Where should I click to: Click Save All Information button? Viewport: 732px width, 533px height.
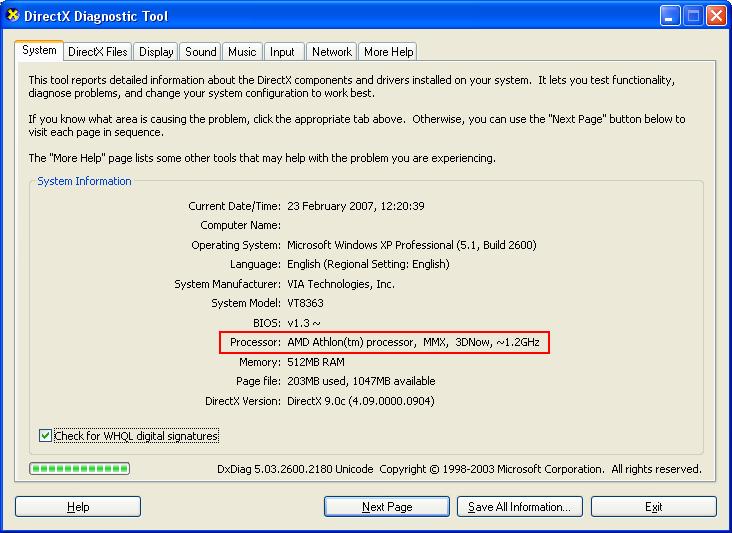click(520, 507)
